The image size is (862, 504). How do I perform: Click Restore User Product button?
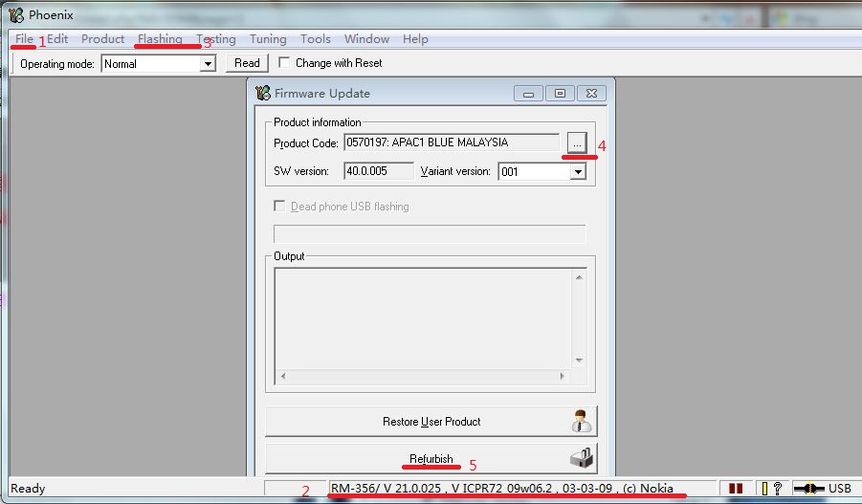[431, 421]
